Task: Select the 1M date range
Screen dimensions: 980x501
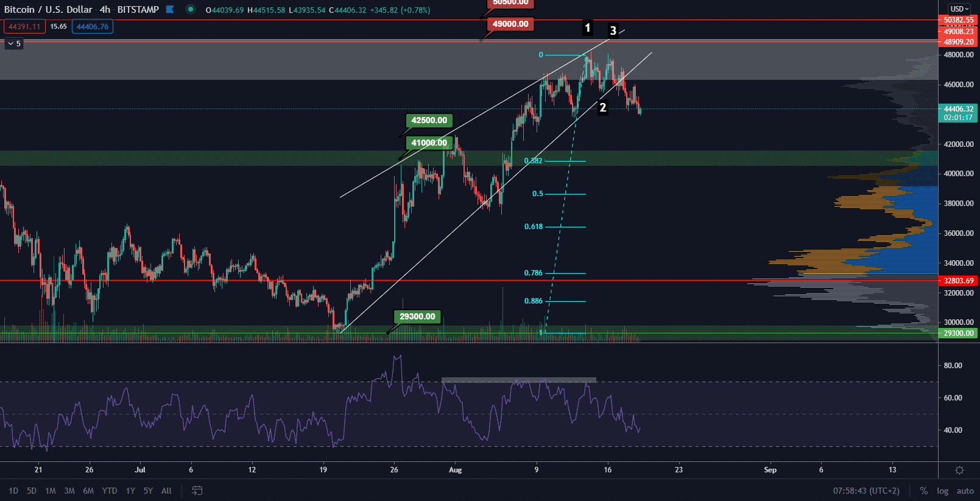Action: point(51,491)
